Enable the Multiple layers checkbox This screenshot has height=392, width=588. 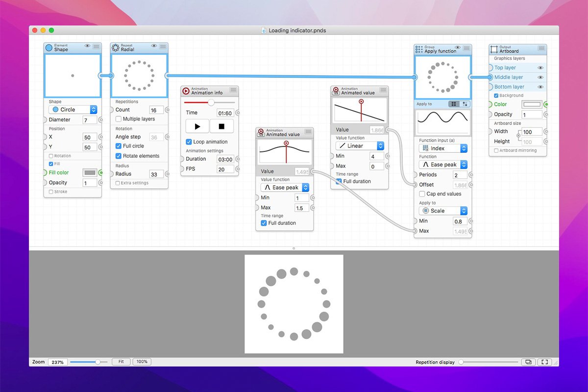coord(119,119)
